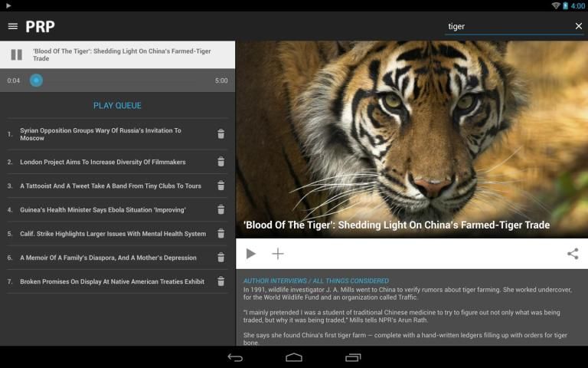Screen dimensions: 588x368
Task: Share the tiger article
Action: (572, 254)
